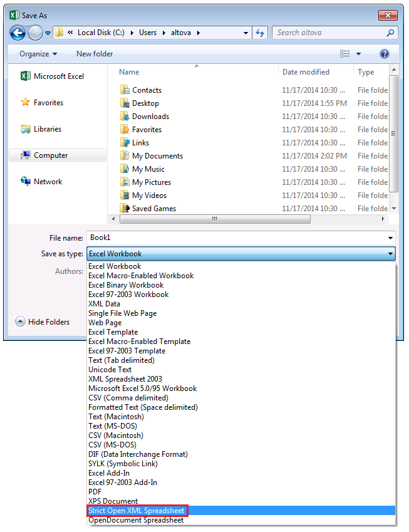
Task: Click the horizontal scrollbar under file list
Action: (213, 219)
